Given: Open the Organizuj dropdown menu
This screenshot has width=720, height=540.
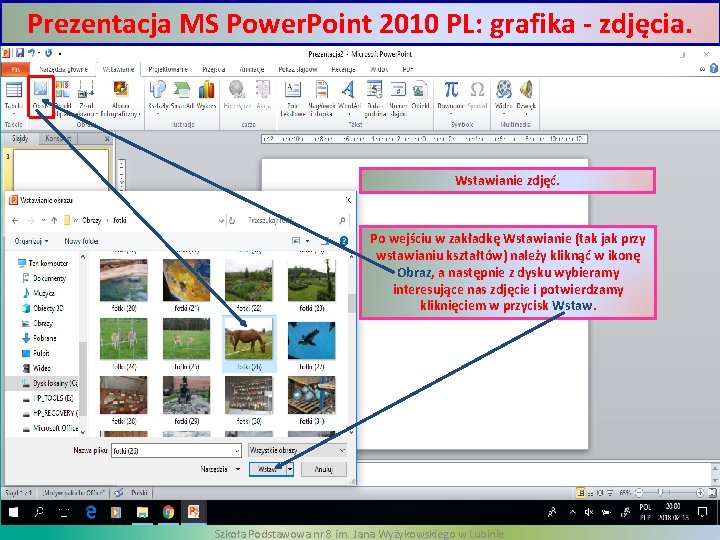Looking at the screenshot, I should coord(31,241).
